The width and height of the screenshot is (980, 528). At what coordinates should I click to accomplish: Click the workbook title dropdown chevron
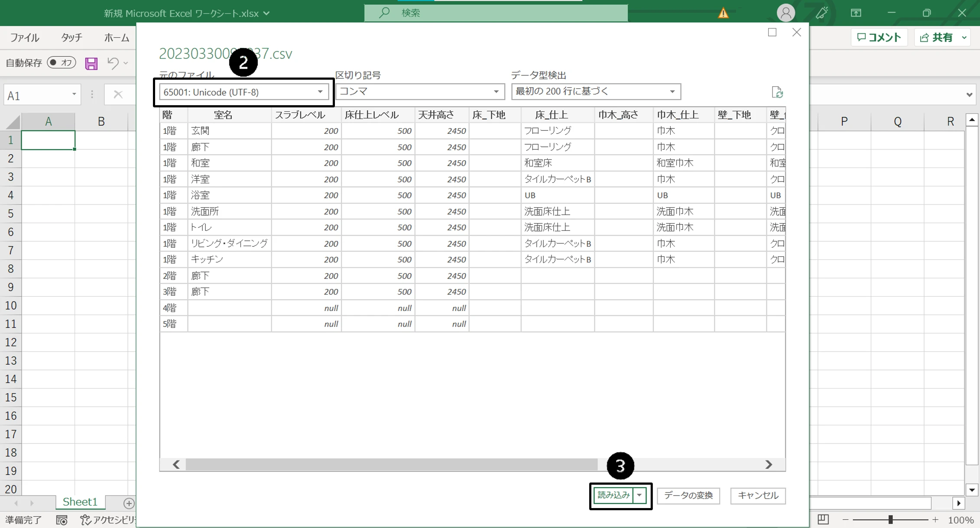267,13
